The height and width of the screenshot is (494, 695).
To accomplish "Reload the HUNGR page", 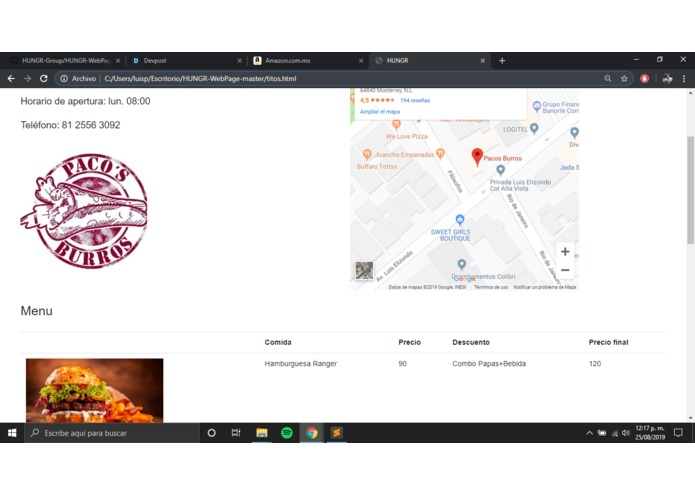I will click(43, 78).
